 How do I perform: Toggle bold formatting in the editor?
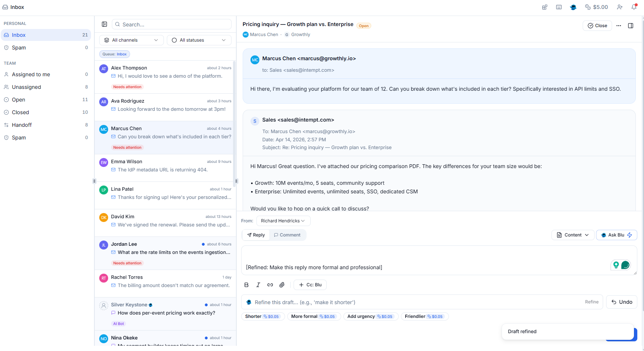coord(246,284)
